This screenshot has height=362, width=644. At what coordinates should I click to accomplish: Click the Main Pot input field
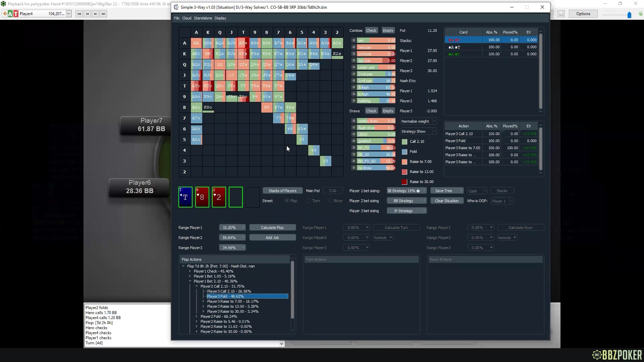tap(333, 191)
